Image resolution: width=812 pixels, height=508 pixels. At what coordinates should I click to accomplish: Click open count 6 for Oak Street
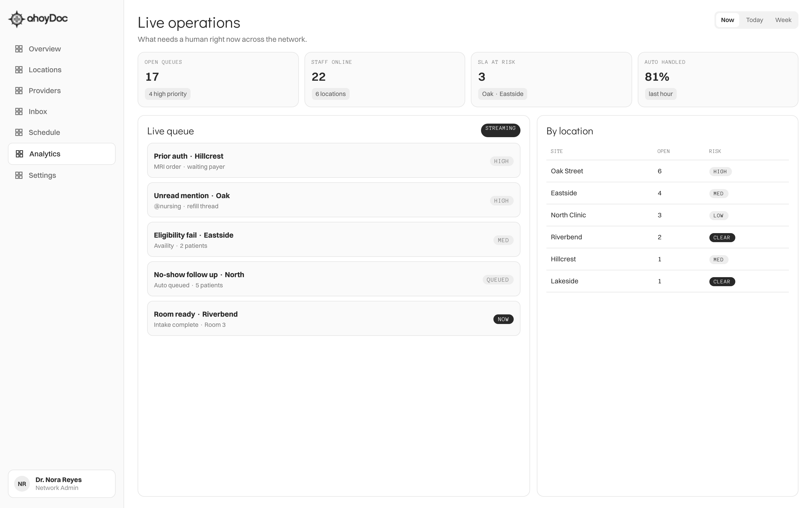point(659,171)
